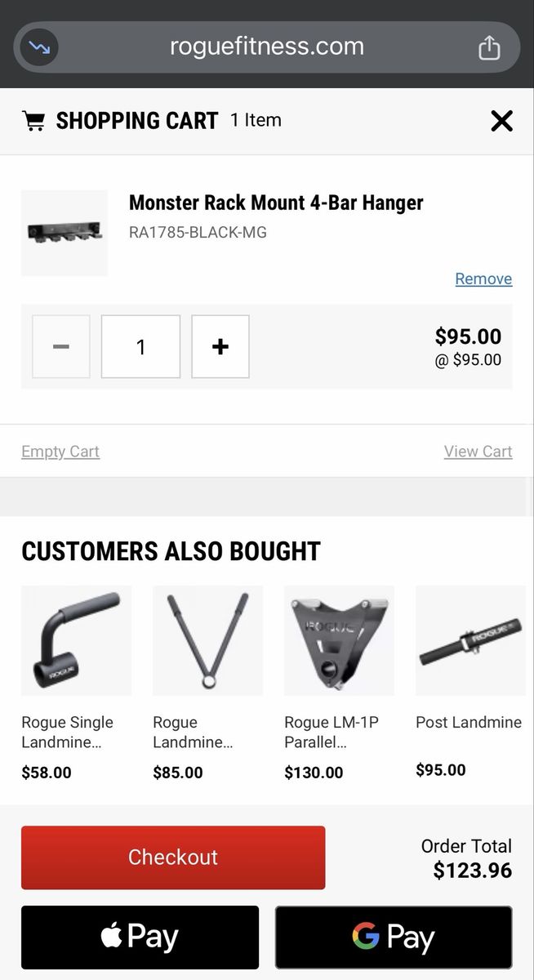
Task: Click the Empty Cart link
Action: pyautogui.click(x=60, y=451)
